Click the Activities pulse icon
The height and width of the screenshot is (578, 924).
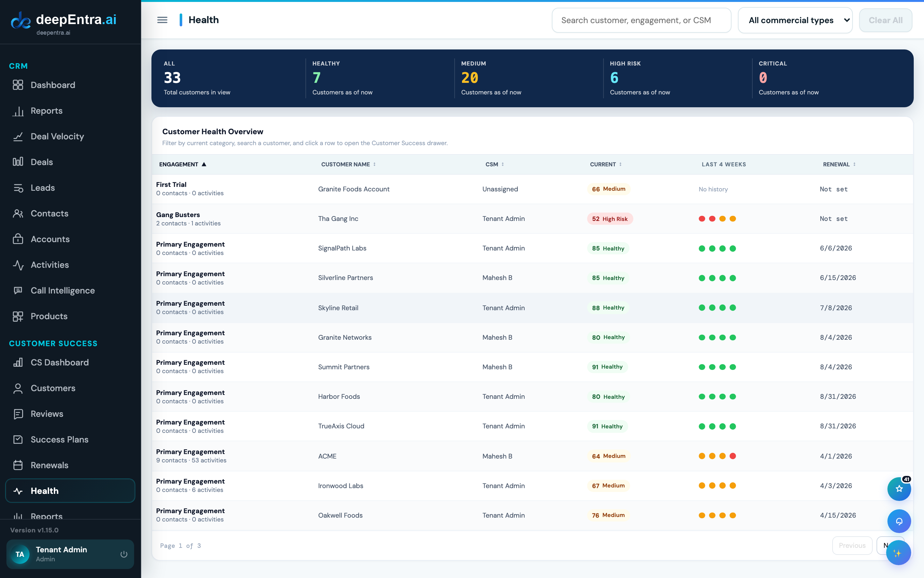coord(18,265)
